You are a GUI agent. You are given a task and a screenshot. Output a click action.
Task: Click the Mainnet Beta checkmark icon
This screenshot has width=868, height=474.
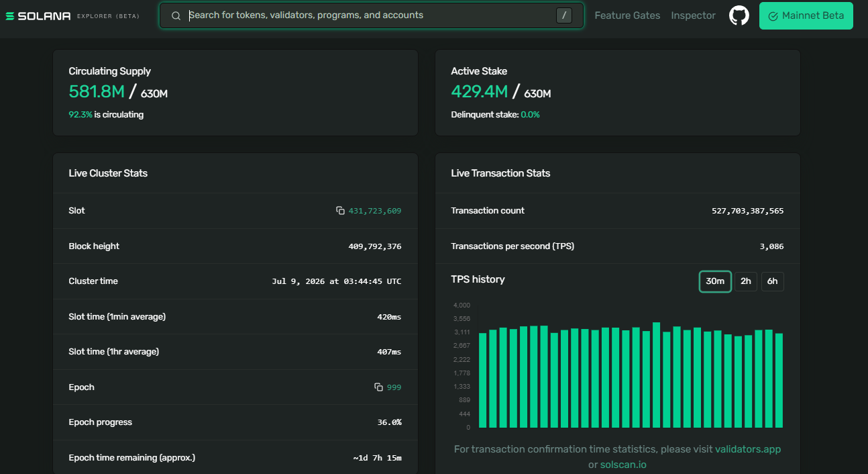773,16
